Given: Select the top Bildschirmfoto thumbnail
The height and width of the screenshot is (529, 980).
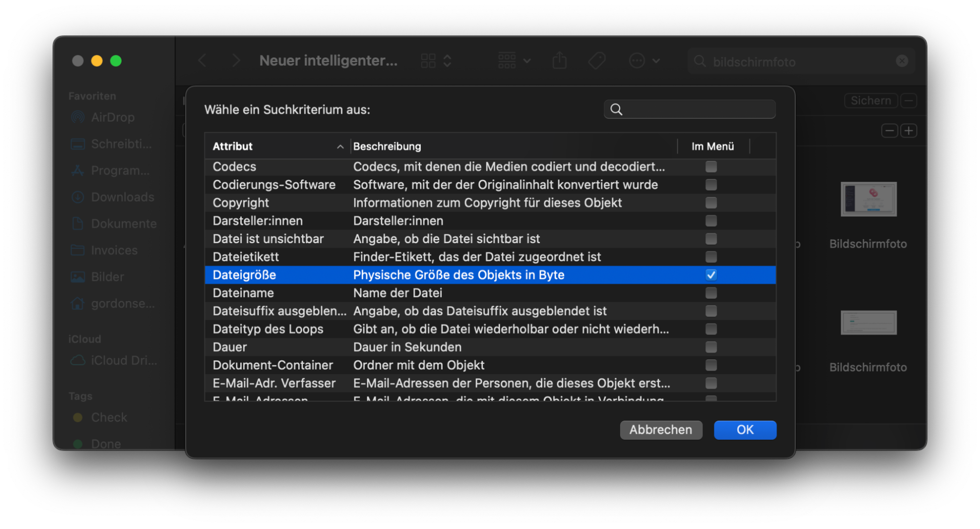Looking at the screenshot, I should pyautogui.click(x=868, y=199).
